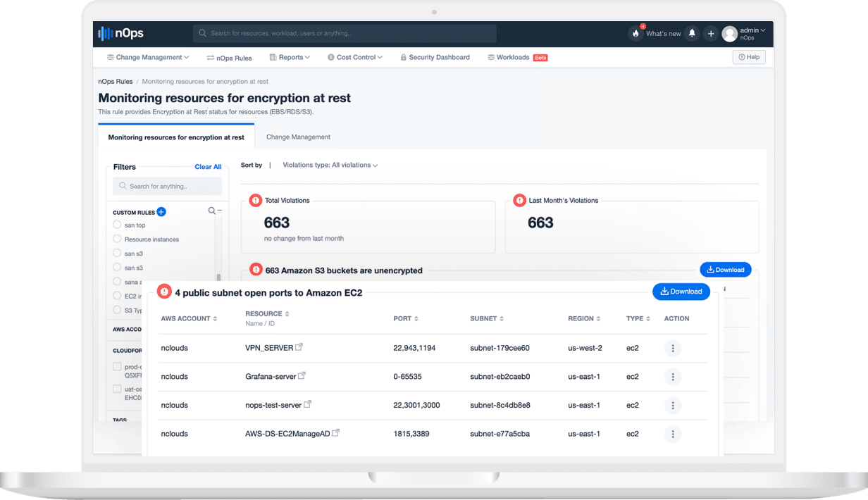Click the Total Violations alert icon
The width and height of the screenshot is (868, 500).
[x=256, y=200]
